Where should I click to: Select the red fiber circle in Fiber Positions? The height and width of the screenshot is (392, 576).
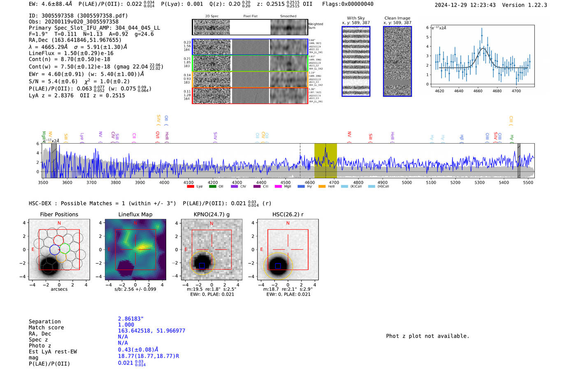(x=59, y=240)
